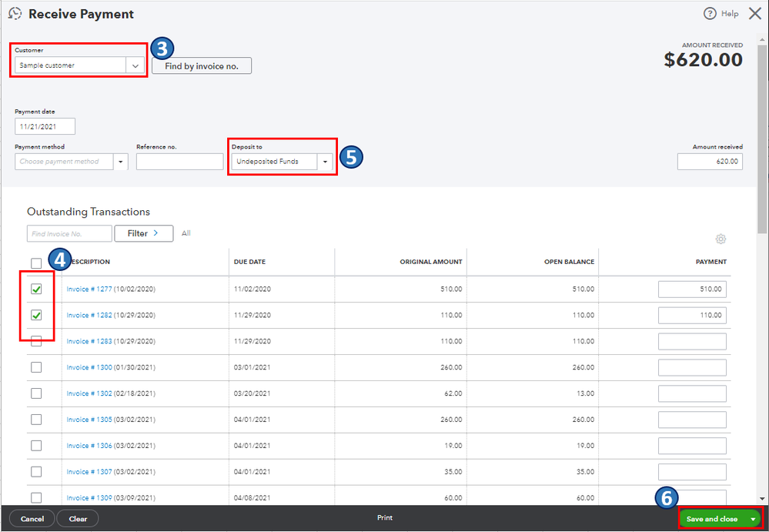The width and height of the screenshot is (769, 532).
Task: Click the $620.00 amount received total
Action: pyautogui.click(x=704, y=60)
